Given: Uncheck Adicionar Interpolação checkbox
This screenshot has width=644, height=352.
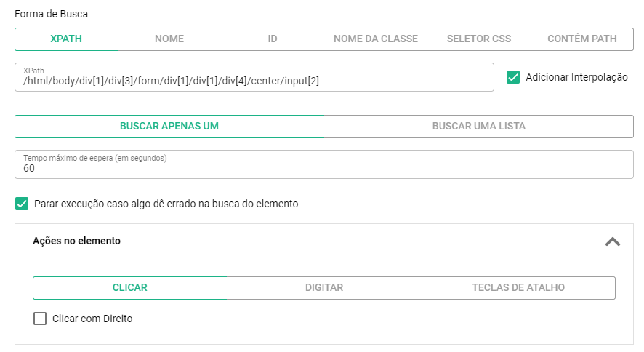Looking at the screenshot, I should tap(513, 77).
